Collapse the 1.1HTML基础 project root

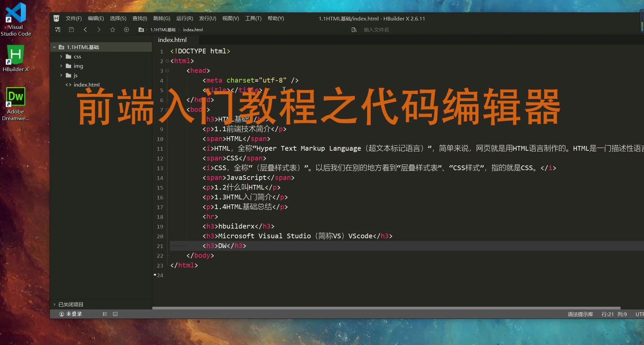54,47
